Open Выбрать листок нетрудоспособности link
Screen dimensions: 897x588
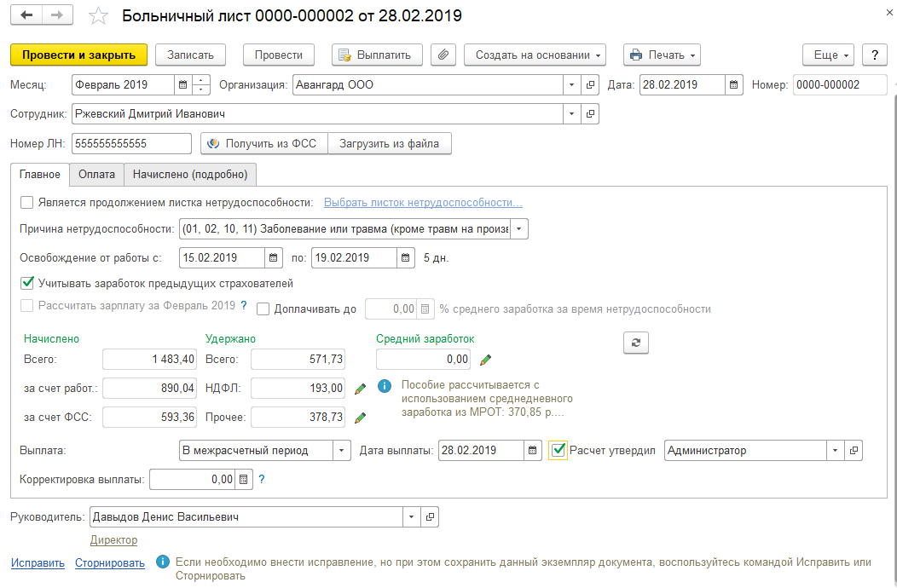pos(423,203)
